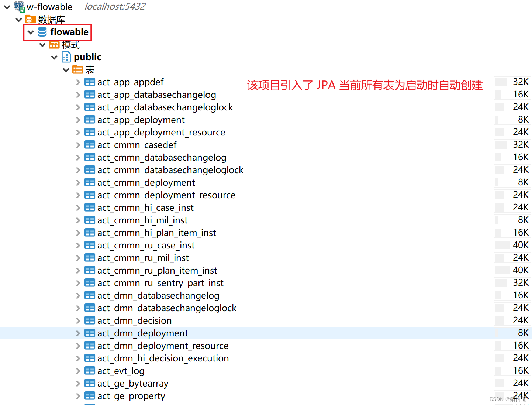532x405 pixels.
Task: Select the act_ge_bytearray table name
Action: [133, 383]
